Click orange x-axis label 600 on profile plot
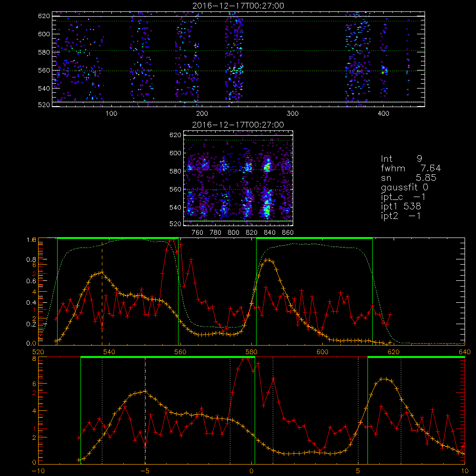Viewport: 476px width, 476px height. pyautogui.click(x=322, y=352)
